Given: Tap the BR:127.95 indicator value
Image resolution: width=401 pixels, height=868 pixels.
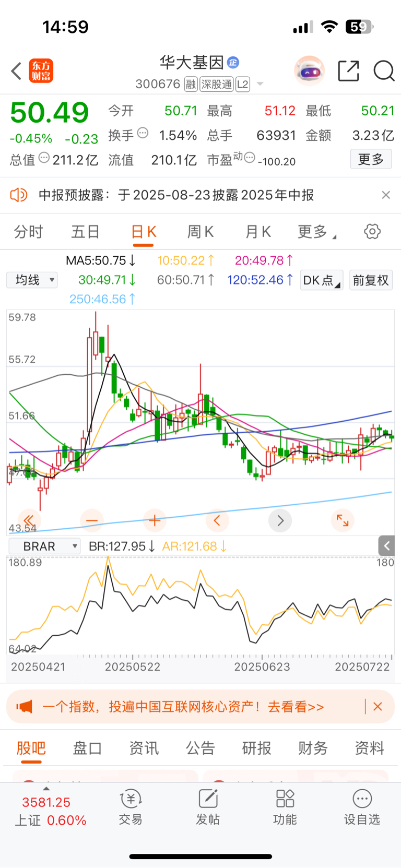Looking at the screenshot, I should click(x=122, y=546).
